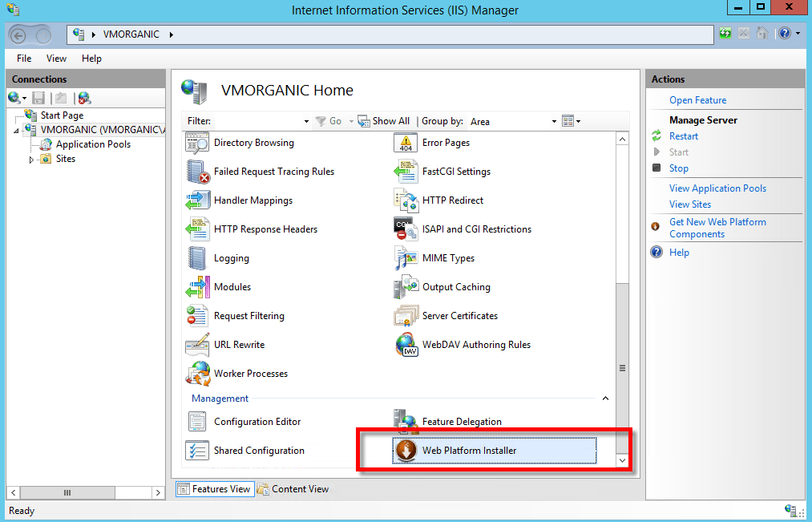
Task: Open the Directory Browsing feature icon
Action: pyautogui.click(x=197, y=143)
